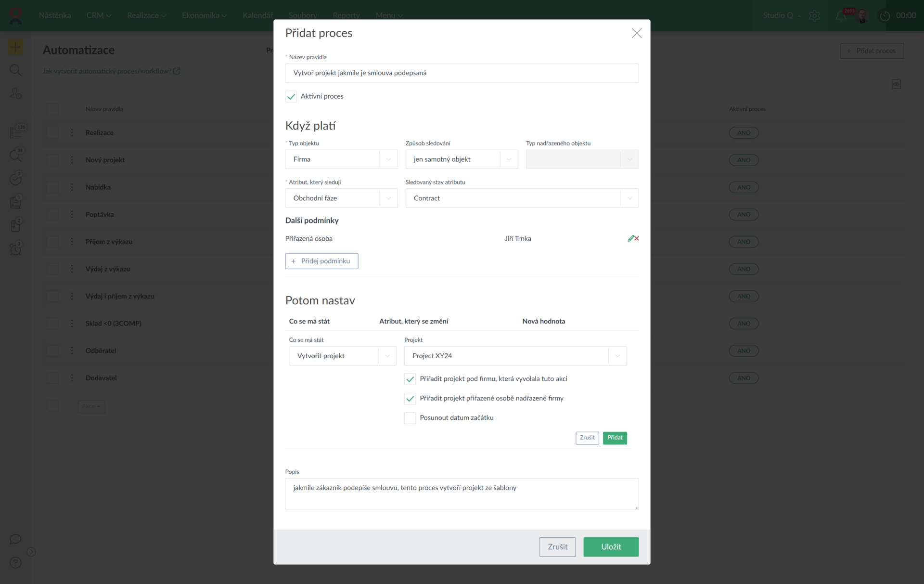Open the Ekonomika menu
The image size is (924, 584).
pos(204,15)
